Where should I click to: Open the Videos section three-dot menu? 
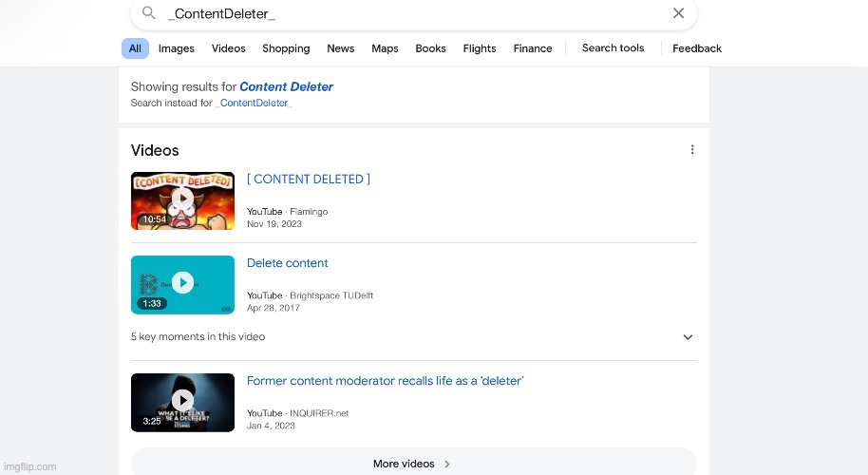(x=692, y=149)
